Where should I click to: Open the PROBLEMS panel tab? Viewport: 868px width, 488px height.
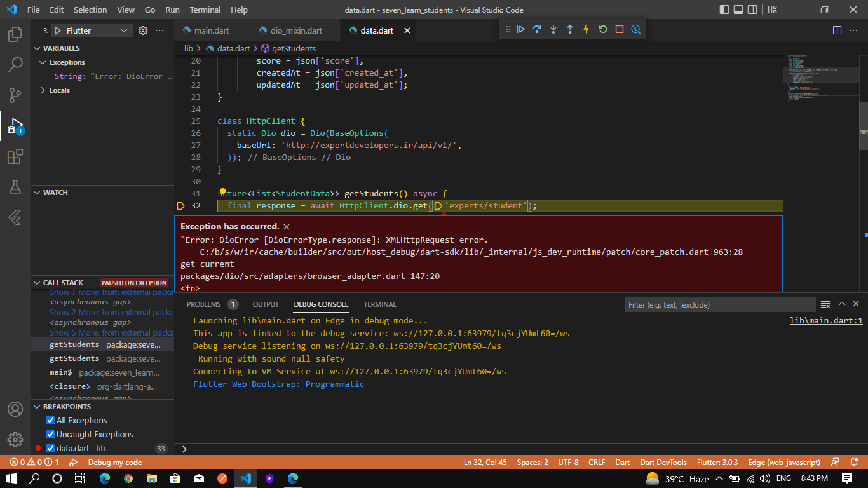point(212,304)
